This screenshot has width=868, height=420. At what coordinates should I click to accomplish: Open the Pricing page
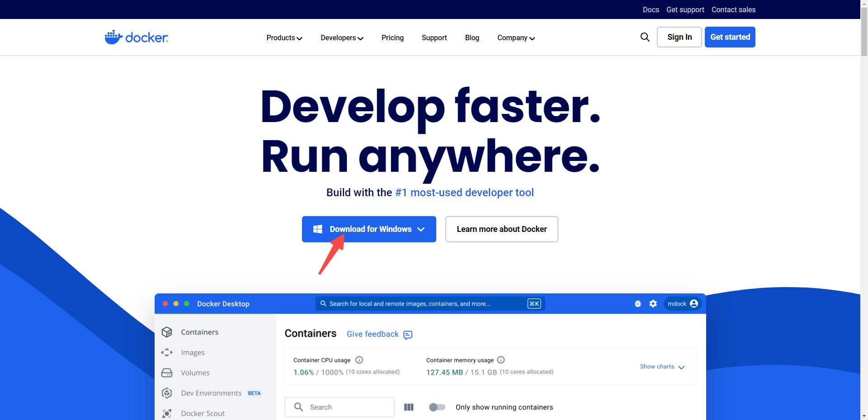392,38
